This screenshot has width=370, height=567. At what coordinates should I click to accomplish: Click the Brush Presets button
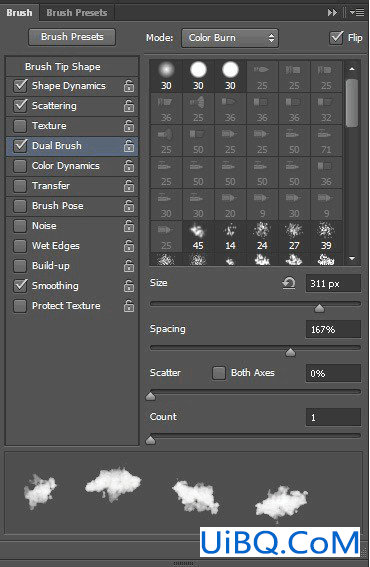[72, 37]
